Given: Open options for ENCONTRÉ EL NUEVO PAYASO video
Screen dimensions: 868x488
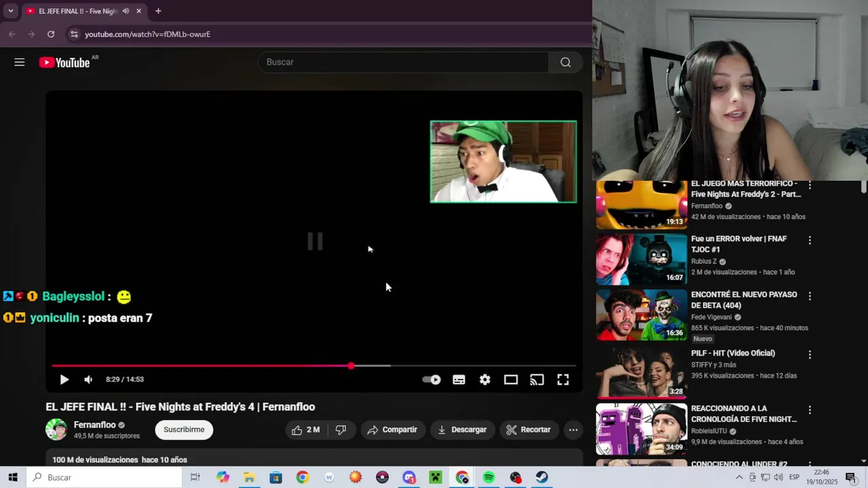Looking at the screenshot, I should click(x=810, y=296).
